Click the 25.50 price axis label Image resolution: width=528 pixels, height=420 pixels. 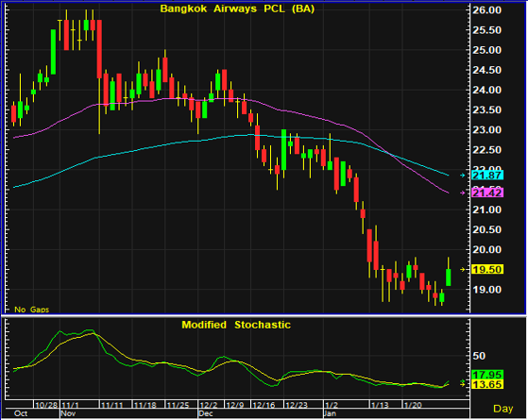pyautogui.click(x=487, y=30)
